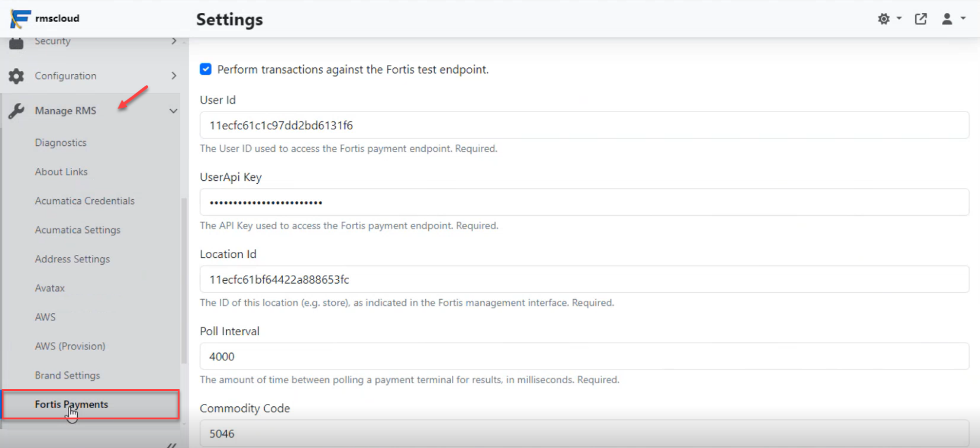Viewport: 980px width, 448px height.
Task: Click the open-in-new-window icon
Action: [921, 19]
